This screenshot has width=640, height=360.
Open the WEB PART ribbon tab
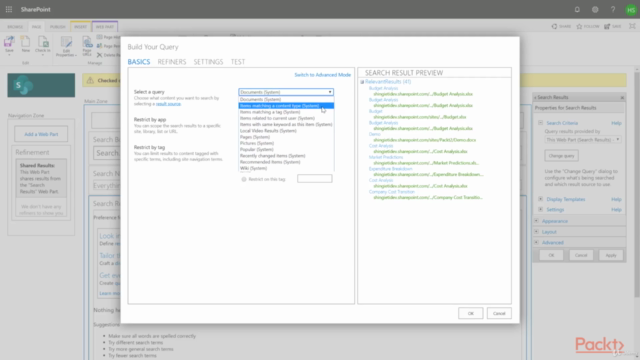(105, 27)
